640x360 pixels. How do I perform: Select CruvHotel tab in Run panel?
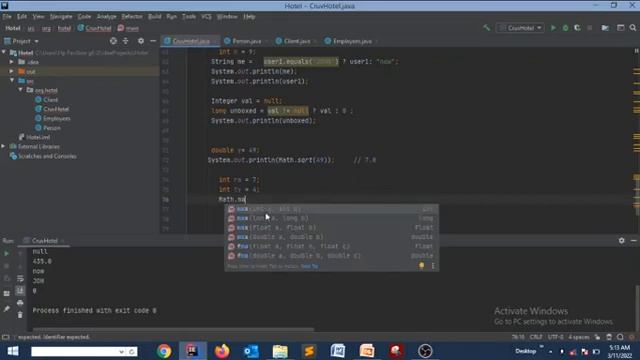click(x=44, y=240)
